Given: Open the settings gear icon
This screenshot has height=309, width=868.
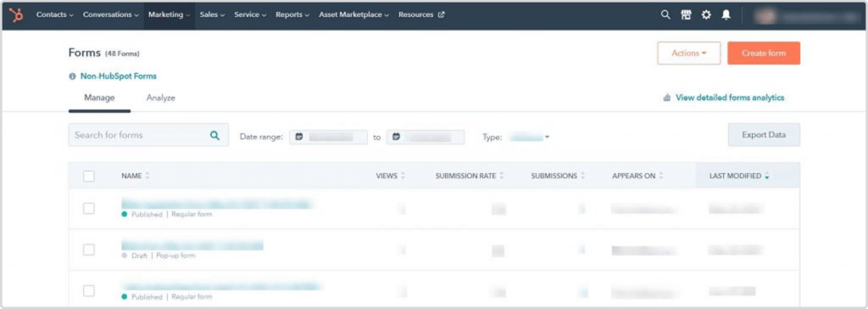Looking at the screenshot, I should click(706, 15).
